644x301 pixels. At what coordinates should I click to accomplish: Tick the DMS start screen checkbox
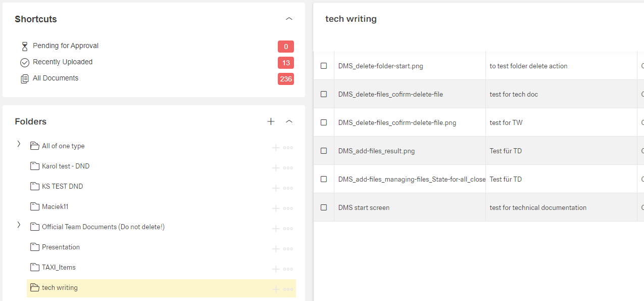tap(324, 207)
